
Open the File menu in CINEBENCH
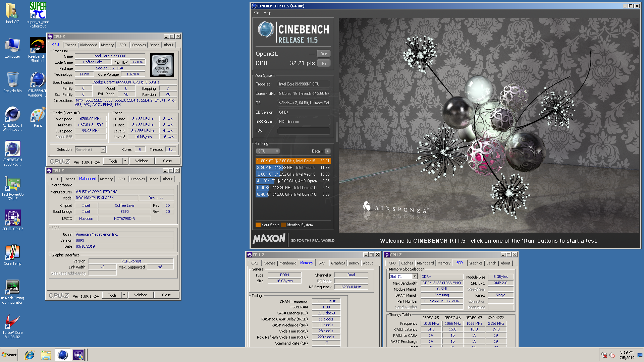(256, 13)
